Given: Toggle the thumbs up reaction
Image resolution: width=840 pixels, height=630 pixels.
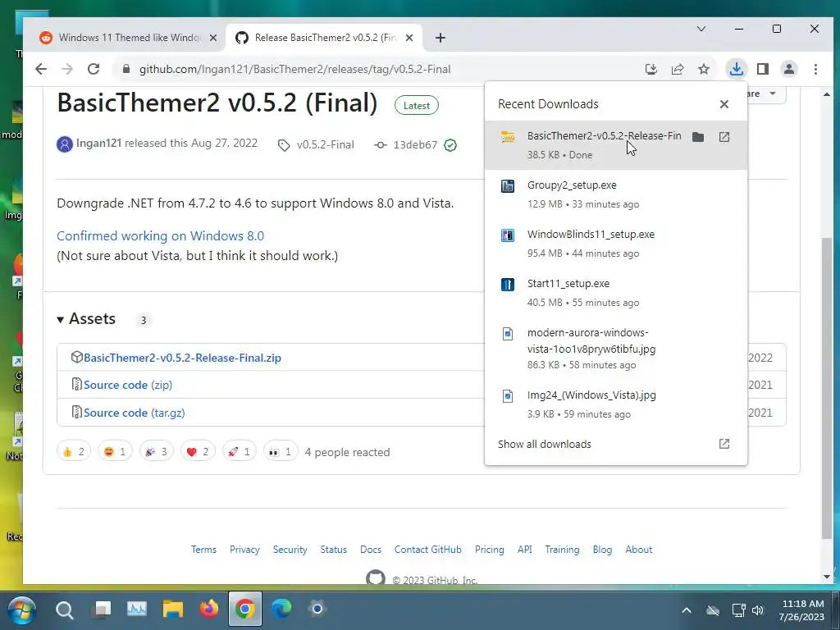Looking at the screenshot, I should [74, 452].
